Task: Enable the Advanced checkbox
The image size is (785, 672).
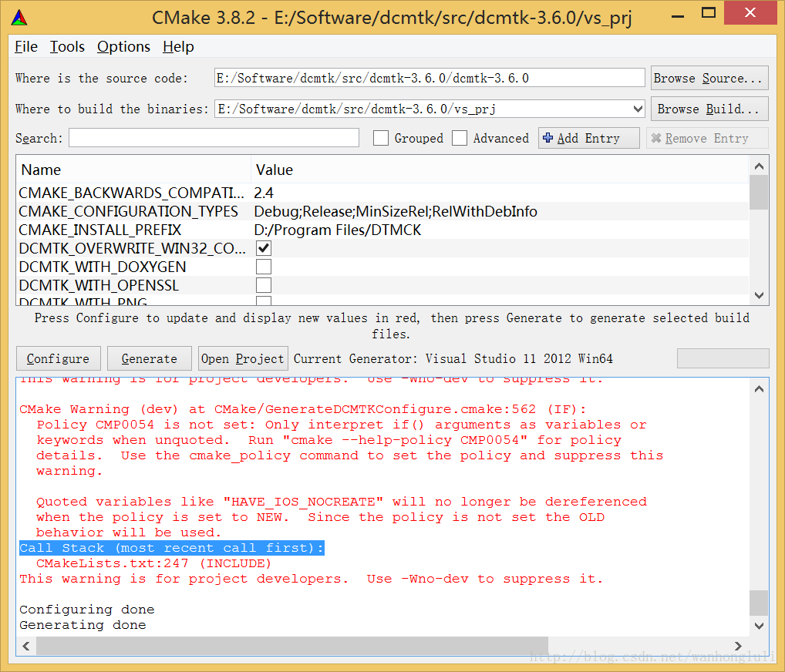Action: tap(460, 138)
